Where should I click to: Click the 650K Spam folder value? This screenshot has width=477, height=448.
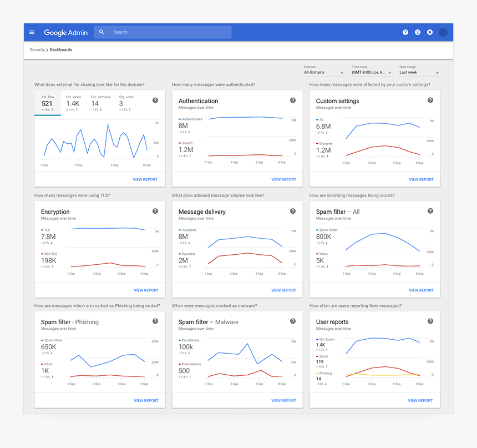49,347
